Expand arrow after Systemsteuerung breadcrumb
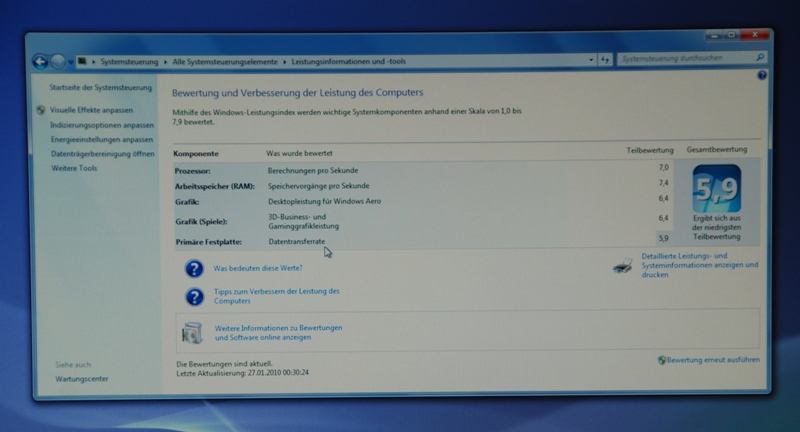 (165, 62)
